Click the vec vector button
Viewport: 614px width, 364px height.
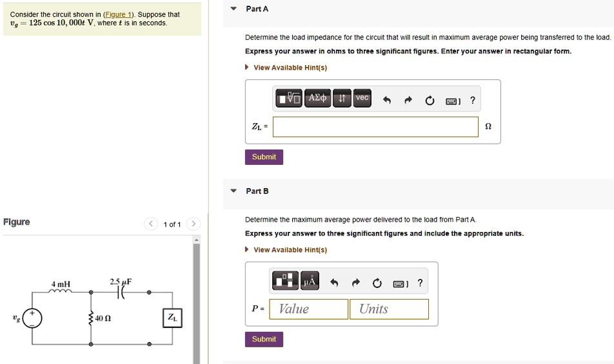[362, 98]
